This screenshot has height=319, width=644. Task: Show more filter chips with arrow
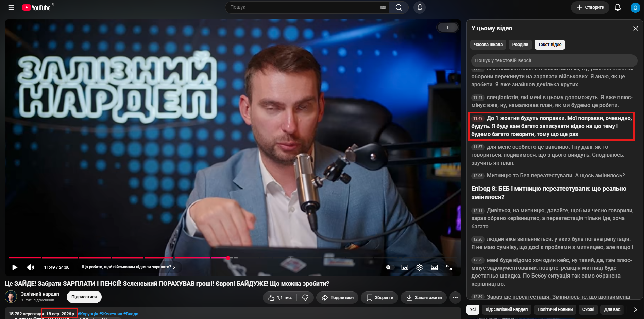tap(635, 309)
